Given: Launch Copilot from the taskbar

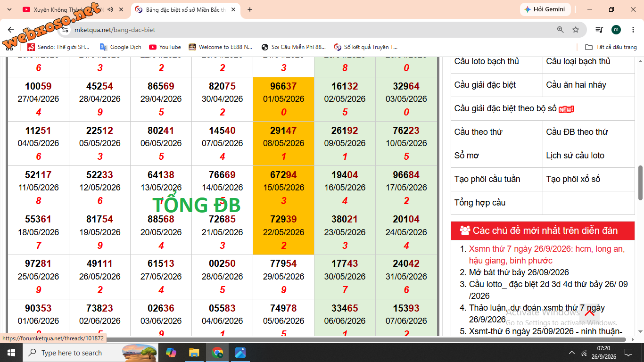Looking at the screenshot, I should point(171,353).
